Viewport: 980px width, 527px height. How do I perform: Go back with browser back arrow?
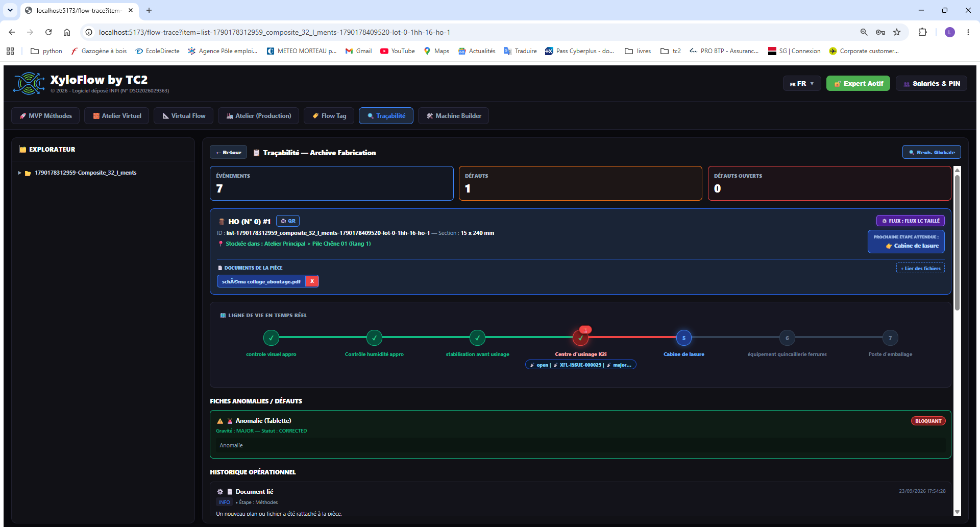(x=12, y=32)
